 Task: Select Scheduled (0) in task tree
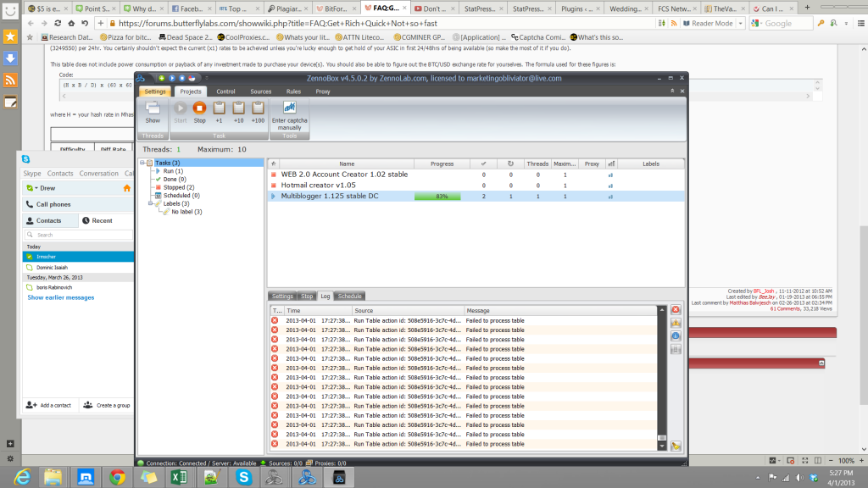coord(181,196)
